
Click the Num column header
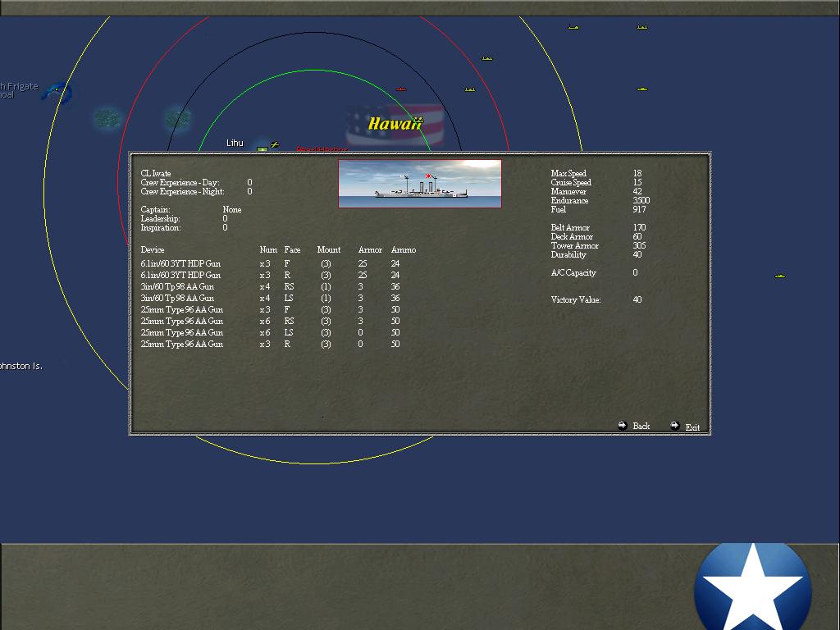click(x=268, y=249)
